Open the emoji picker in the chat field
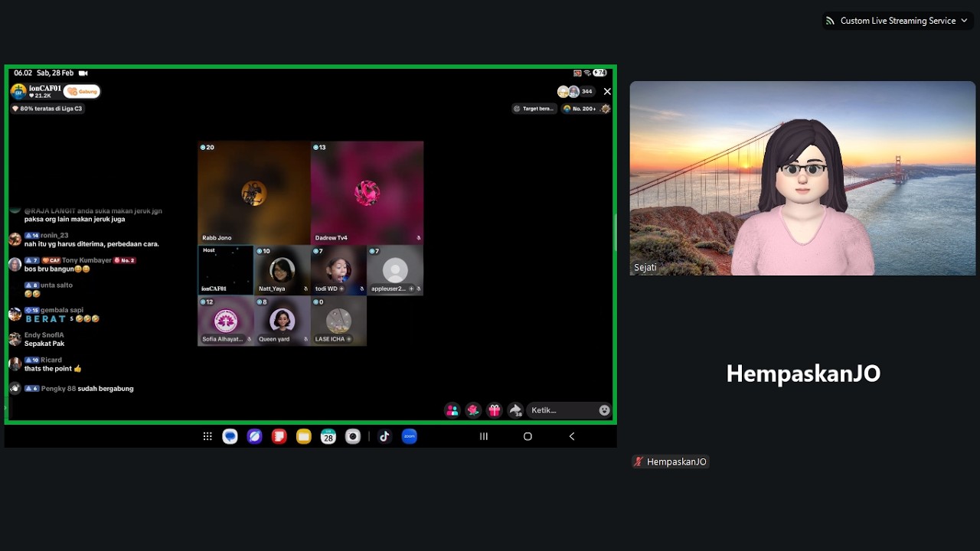 604,410
